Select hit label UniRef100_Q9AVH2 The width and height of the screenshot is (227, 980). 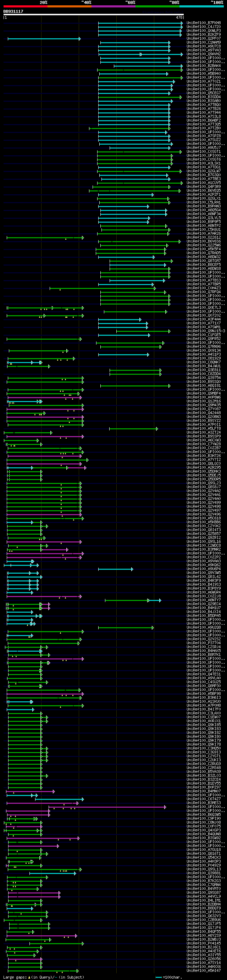203,54
